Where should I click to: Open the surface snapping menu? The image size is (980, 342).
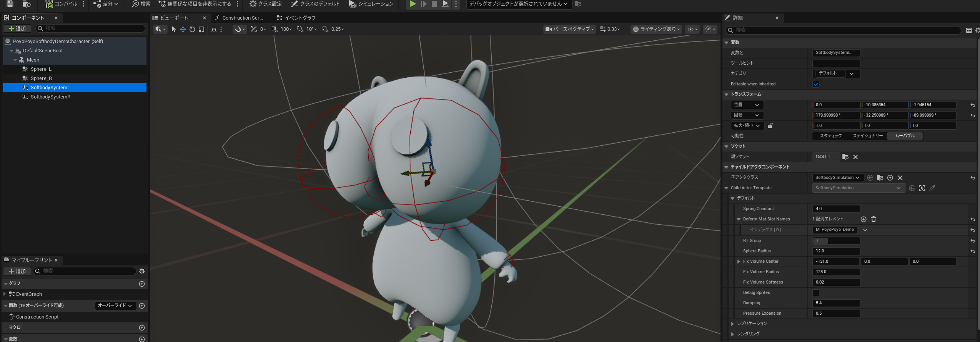pos(240,29)
